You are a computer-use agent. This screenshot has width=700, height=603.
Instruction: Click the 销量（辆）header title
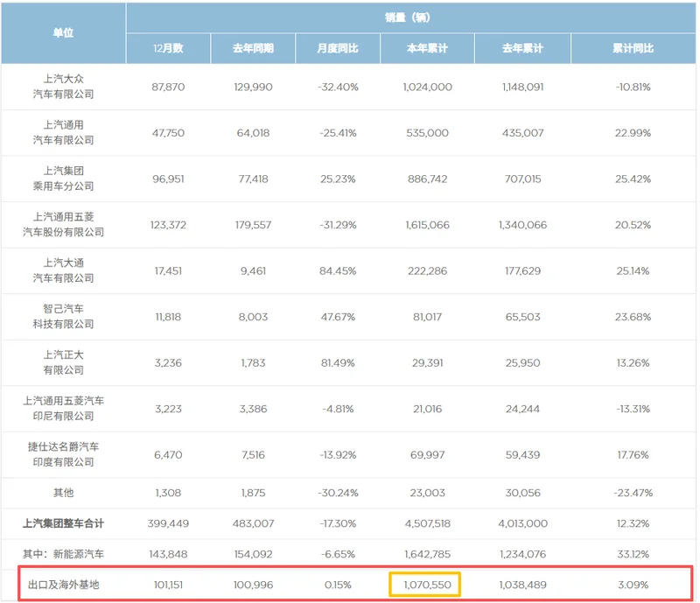point(407,17)
